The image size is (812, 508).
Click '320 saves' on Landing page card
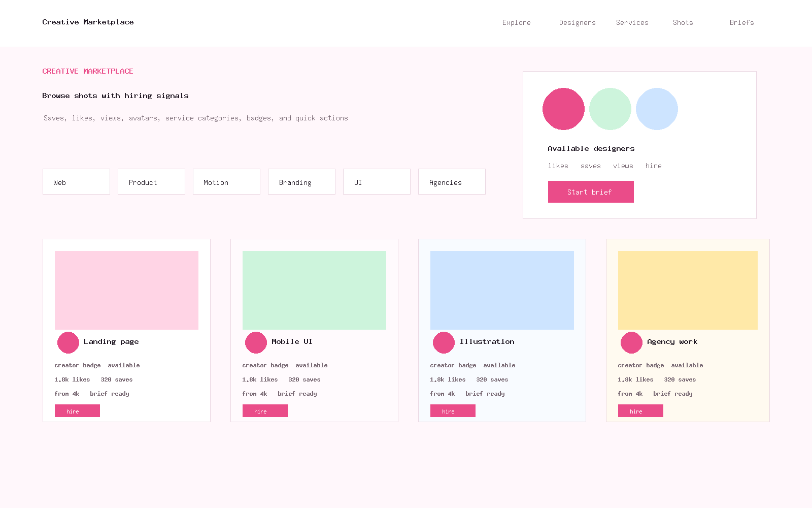(x=117, y=379)
